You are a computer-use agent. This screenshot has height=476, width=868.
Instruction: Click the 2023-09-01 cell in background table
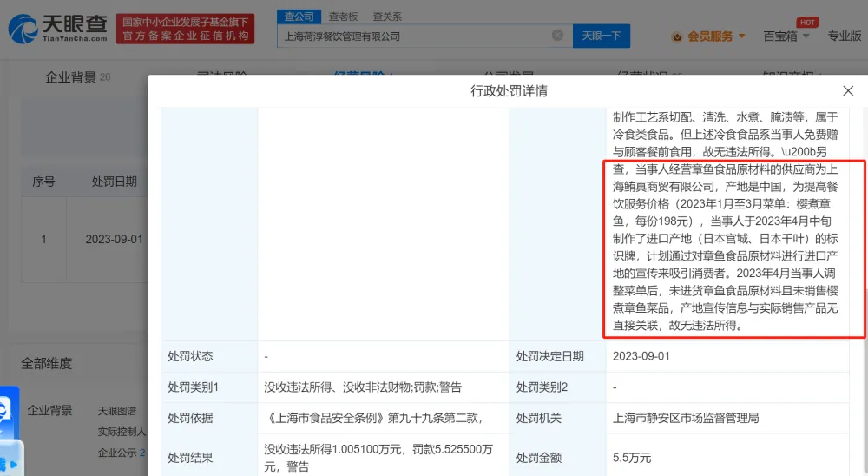114,240
